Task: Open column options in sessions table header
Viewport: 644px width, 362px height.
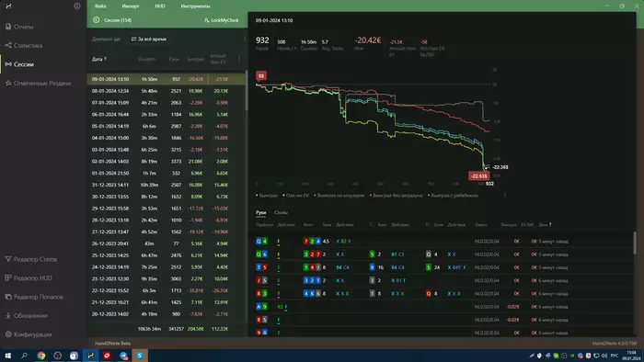Action: (239, 59)
